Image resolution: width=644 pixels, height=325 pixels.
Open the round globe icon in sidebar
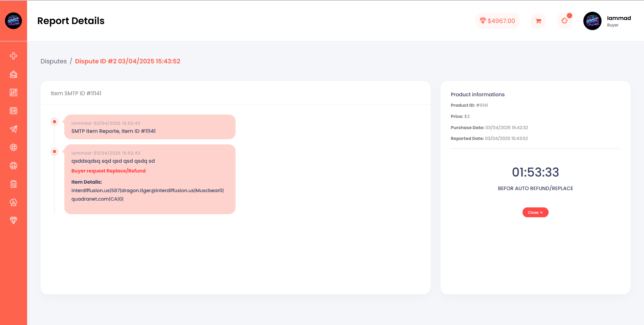click(14, 166)
